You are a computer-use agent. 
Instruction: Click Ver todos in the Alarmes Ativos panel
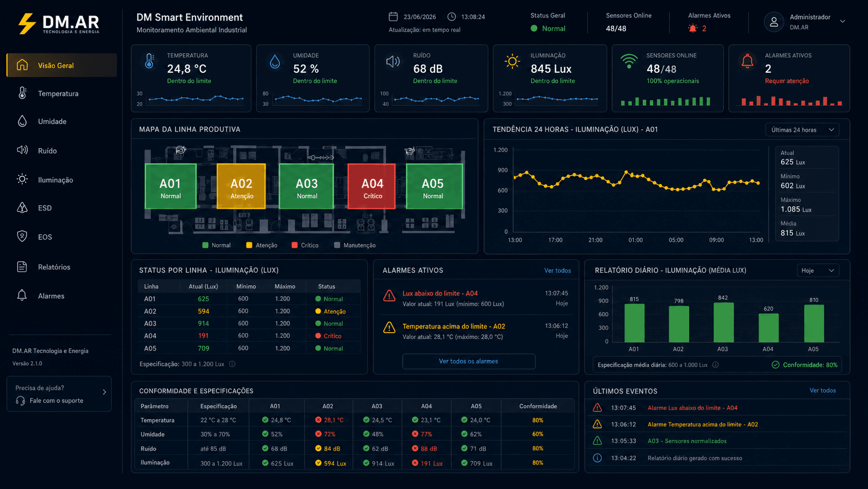[x=558, y=270]
